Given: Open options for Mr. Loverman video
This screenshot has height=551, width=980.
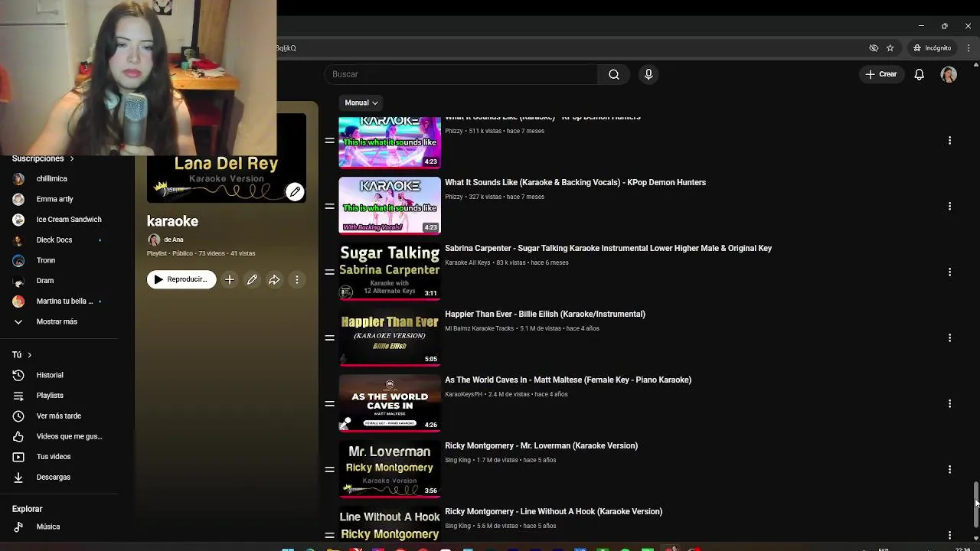Looking at the screenshot, I should coord(949,469).
